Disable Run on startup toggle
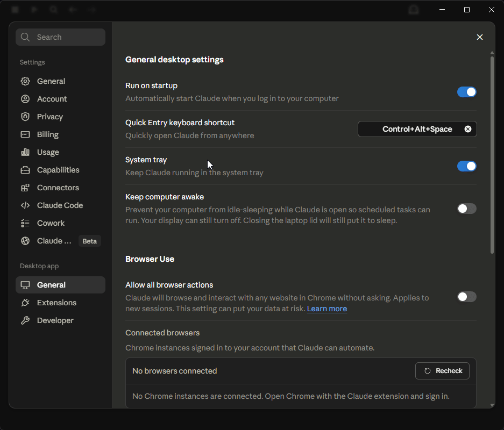The height and width of the screenshot is (430, 504). [467, 92]
